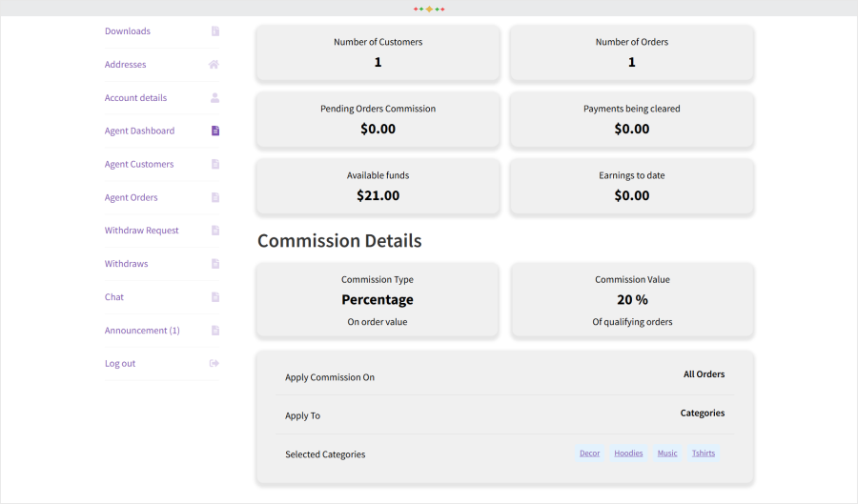Click the colored dots decoration at top
The image size is (858, 504).
click(429, 9)
